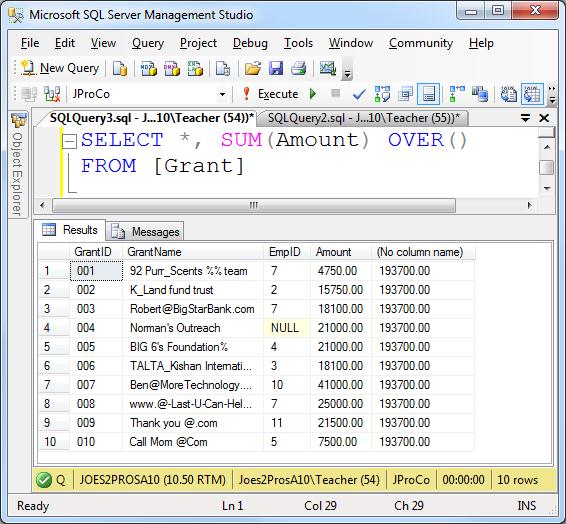Click the Analysis Services XMLA Query icon
The image size is (566, 524).
(195, 68)
